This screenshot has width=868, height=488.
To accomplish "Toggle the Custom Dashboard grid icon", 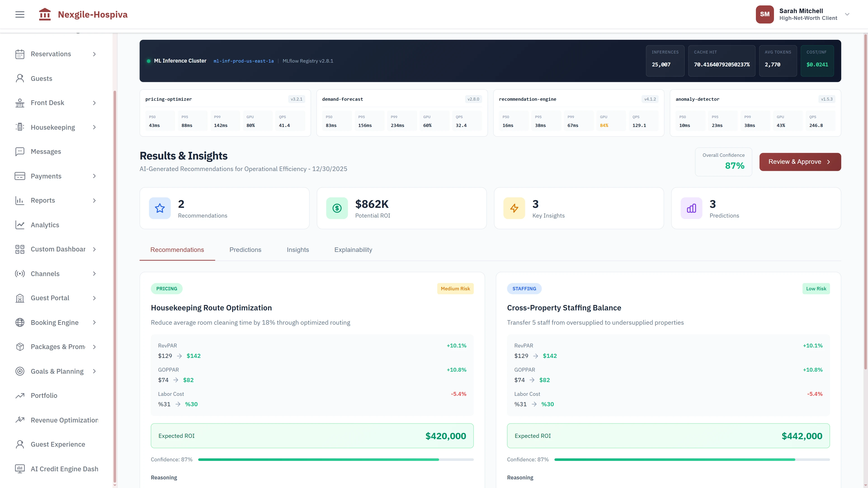I will tap(19, 249).
